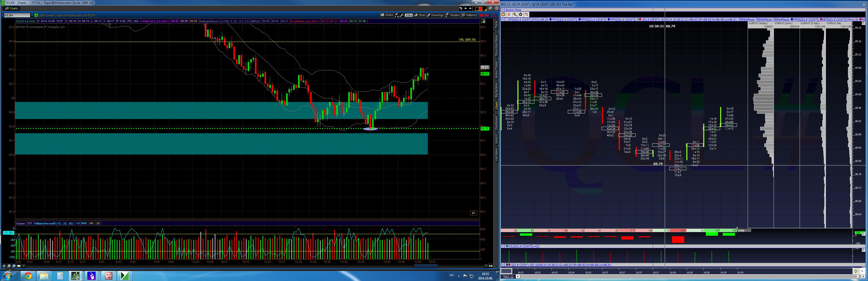This screenshot has width=868, height=281.
Task: Open the Dashboard side tab
Action: click(496, 123)
